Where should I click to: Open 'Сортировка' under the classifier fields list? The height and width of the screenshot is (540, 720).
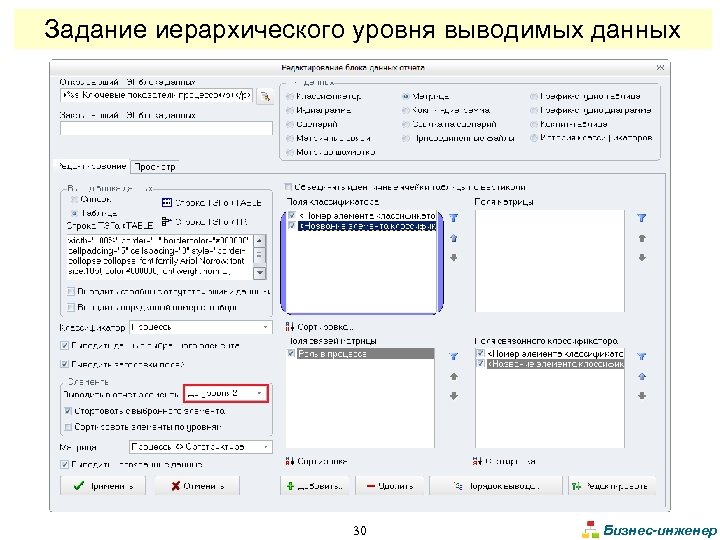[x=320, y=327]
